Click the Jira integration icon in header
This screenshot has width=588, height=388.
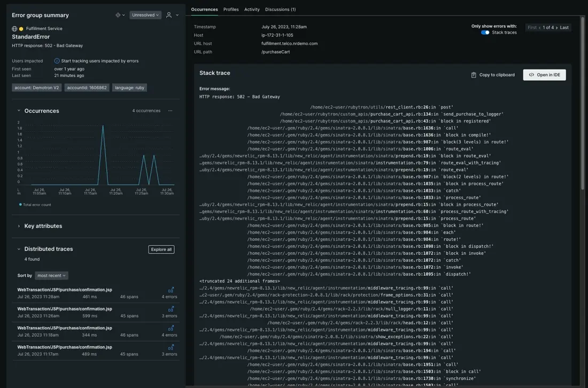(119, 15)
